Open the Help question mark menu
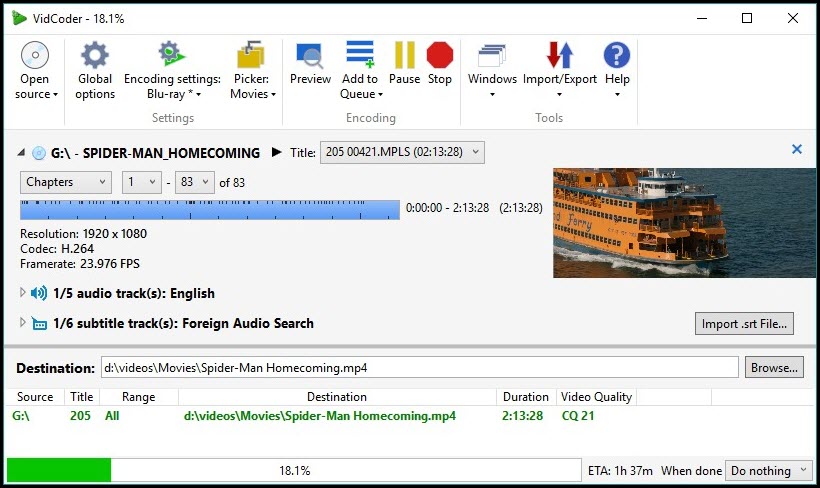 [617, 71]
